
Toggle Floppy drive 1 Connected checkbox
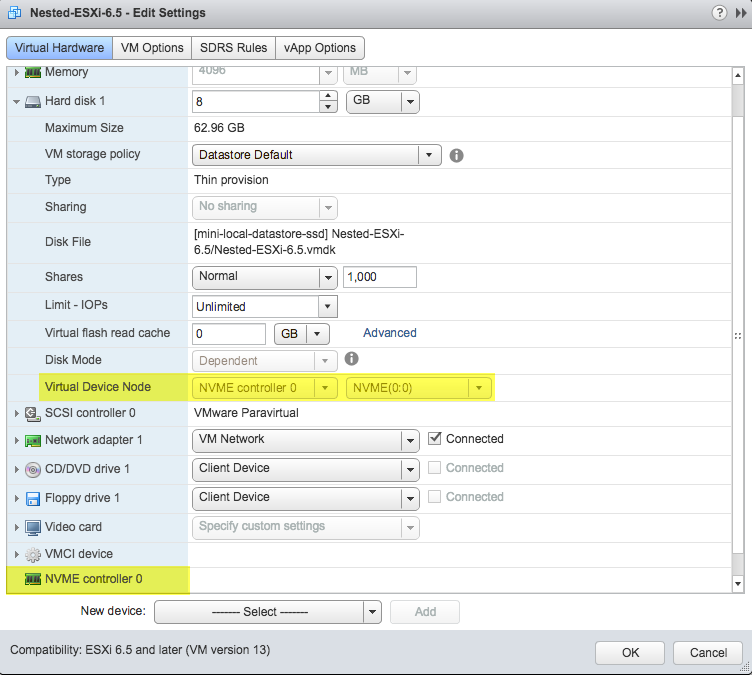(x=435, y=497)
